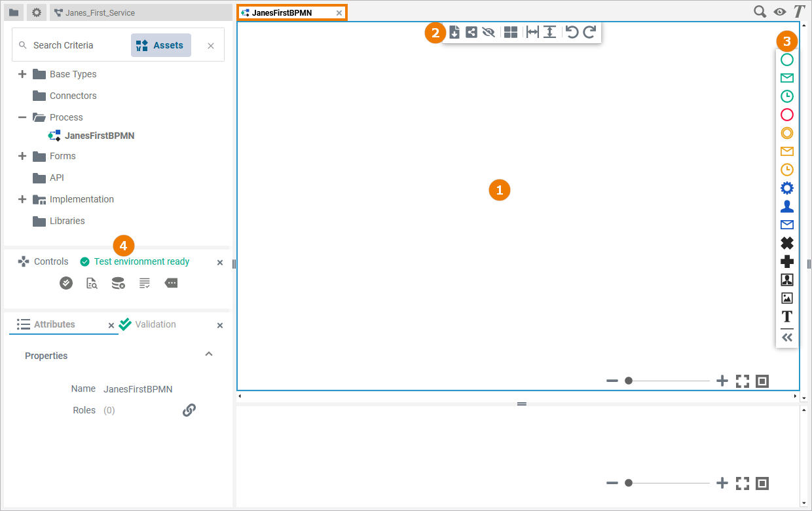Collapse the Process folder in the tree
Viewport: 812px width, 511px height.
(22, 117)
